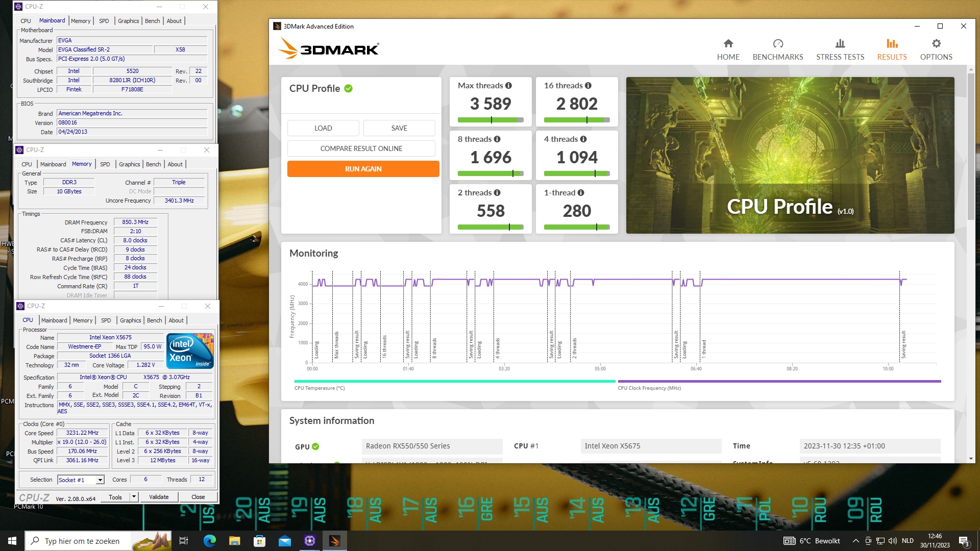Viewport: 980px width, 551px height.
Task: Launch Microsoft Edge from the taskbar
Action: 209,541
